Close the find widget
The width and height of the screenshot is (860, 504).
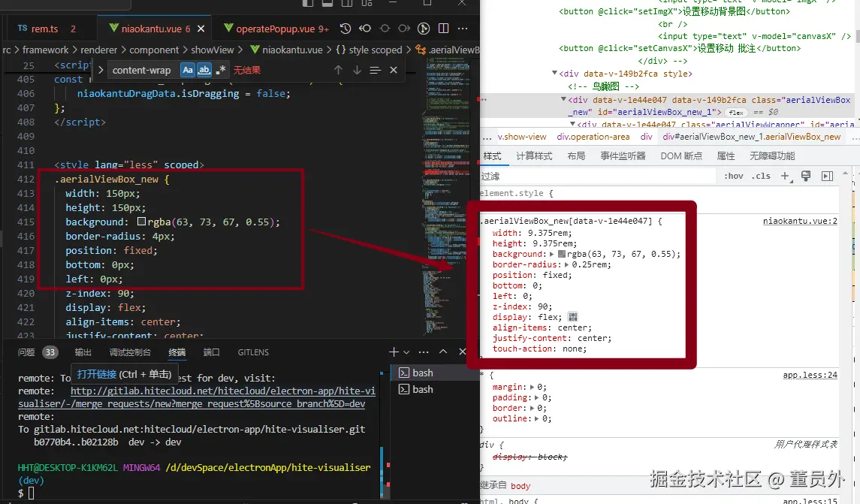(x=394, y=70)
